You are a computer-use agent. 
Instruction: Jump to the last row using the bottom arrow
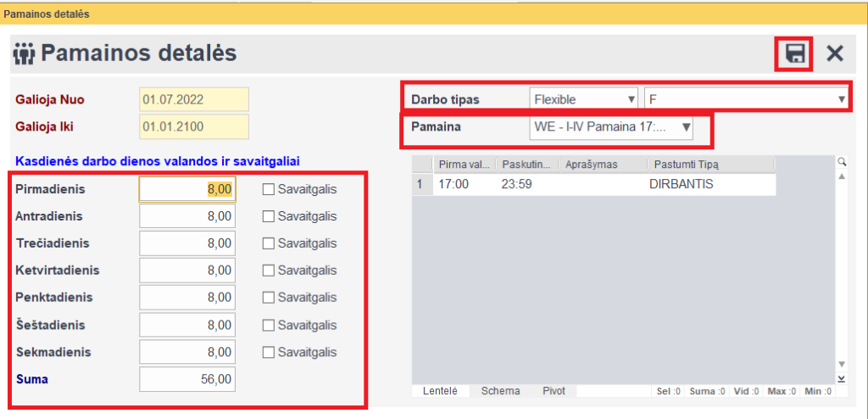point(841,378)
